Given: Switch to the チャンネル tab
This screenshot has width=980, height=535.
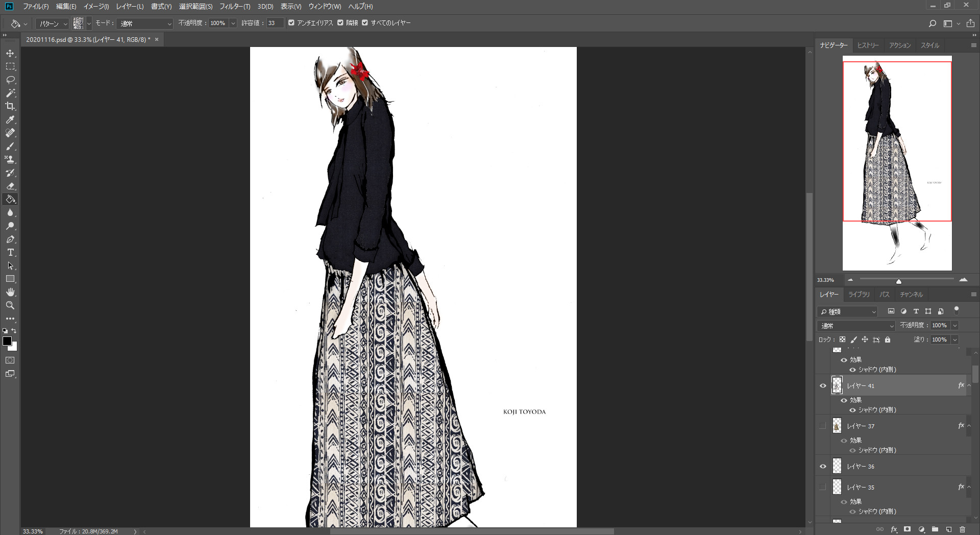Looking at the screenshot, I should coord(911,295).
